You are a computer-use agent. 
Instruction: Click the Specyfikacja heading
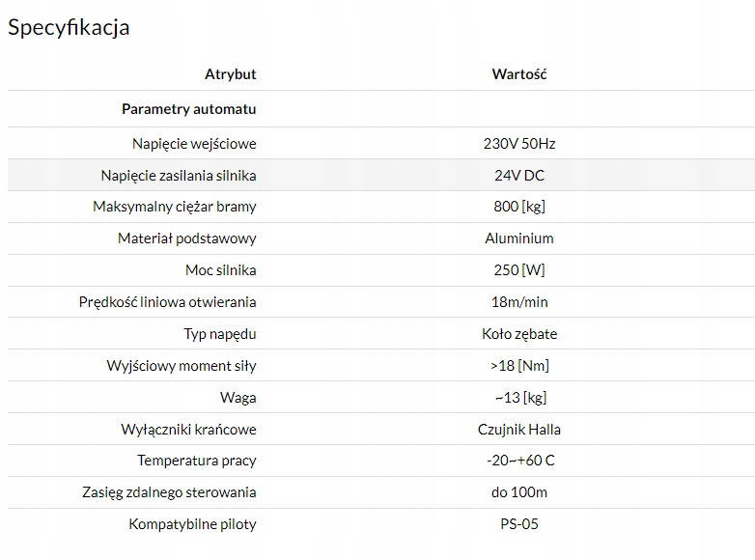[x=69, y=28]
